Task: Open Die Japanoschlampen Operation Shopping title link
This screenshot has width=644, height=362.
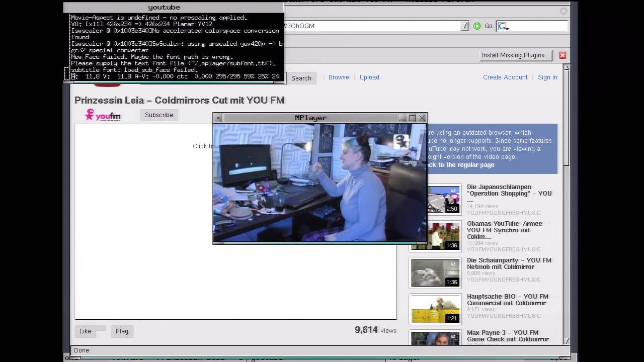Action: pyautogui.click(x=509, y=194)
